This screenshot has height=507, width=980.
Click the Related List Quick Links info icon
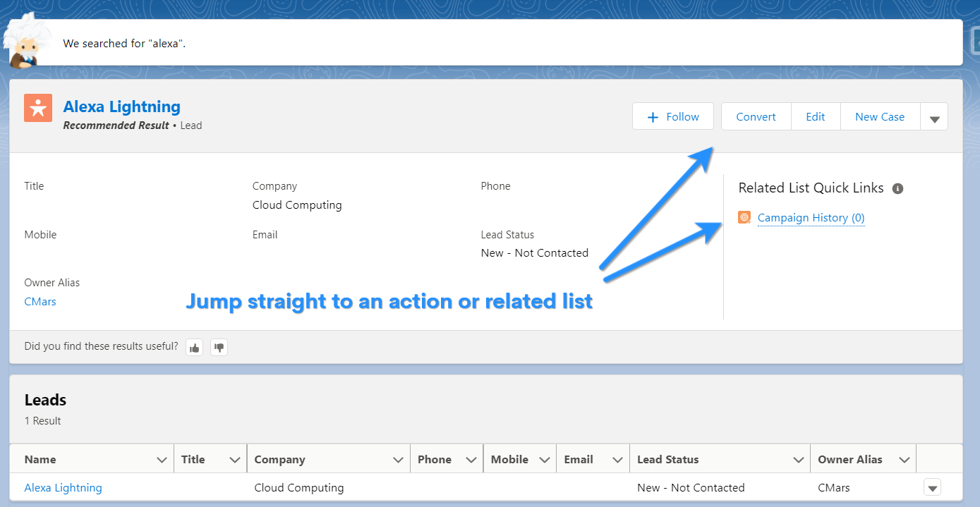(x=897, y=188)
